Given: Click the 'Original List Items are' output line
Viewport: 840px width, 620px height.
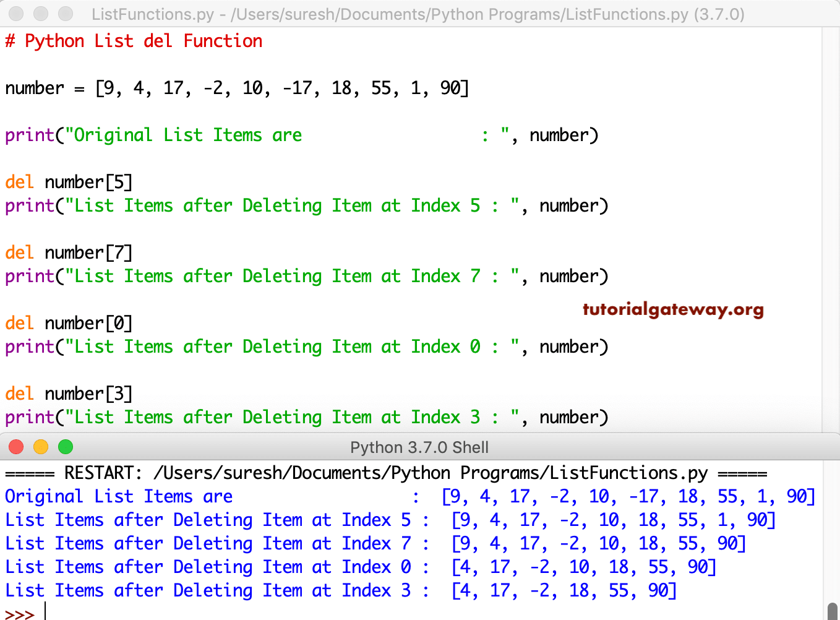Looking at the screenshot, I should 411,496.
